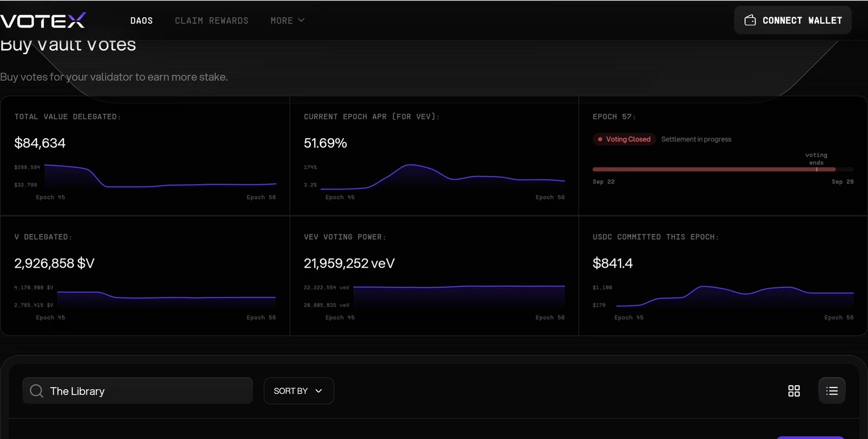Select the 21,959,252 veV amount
The width and height of the screenshot is (868, 439).
[349, 263]
